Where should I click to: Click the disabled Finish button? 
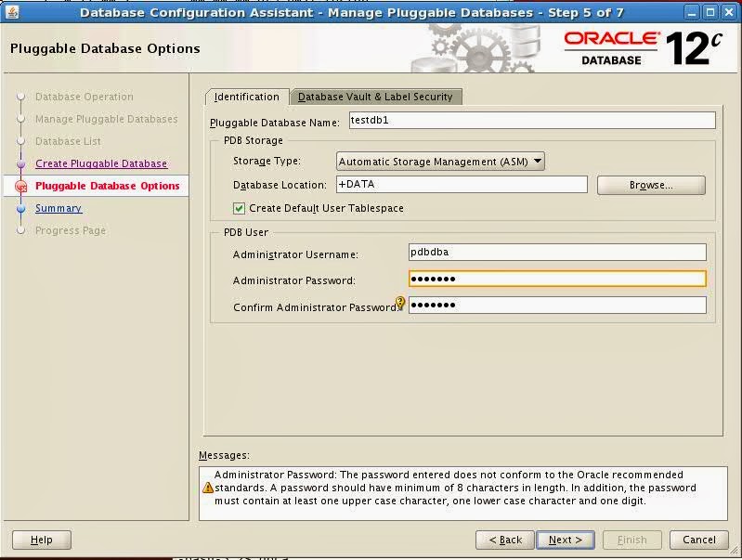click(x=631, y=540)
